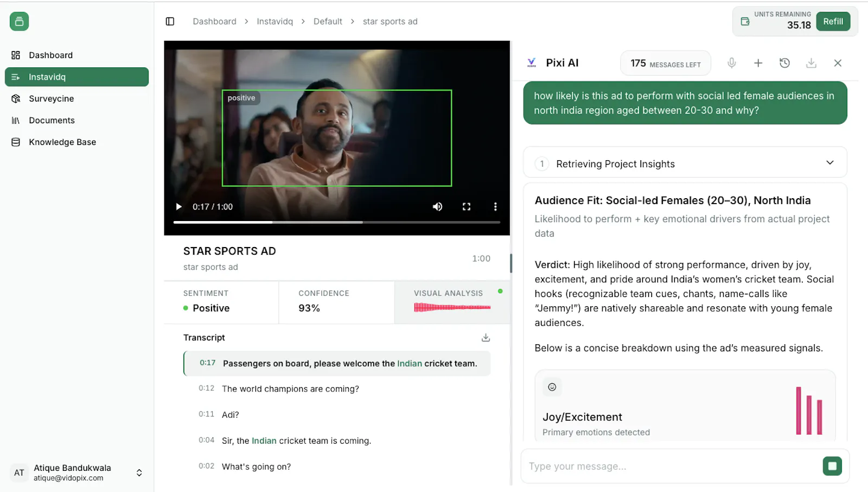Open Dashboard in the sidebar
Image resolution: width=868 pixels, height=492 pixels.
coord(76,55)
